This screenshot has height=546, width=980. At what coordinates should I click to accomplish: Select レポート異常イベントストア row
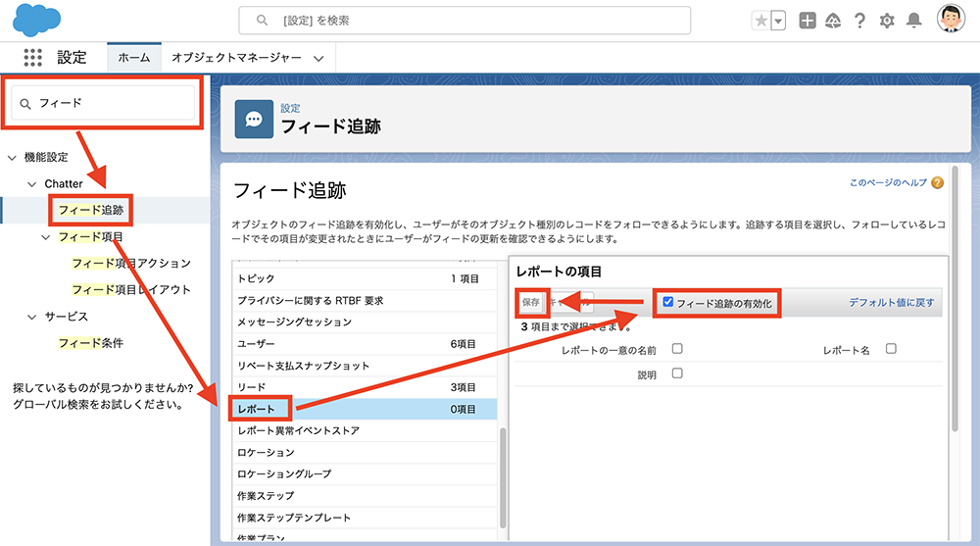[365, 431]
